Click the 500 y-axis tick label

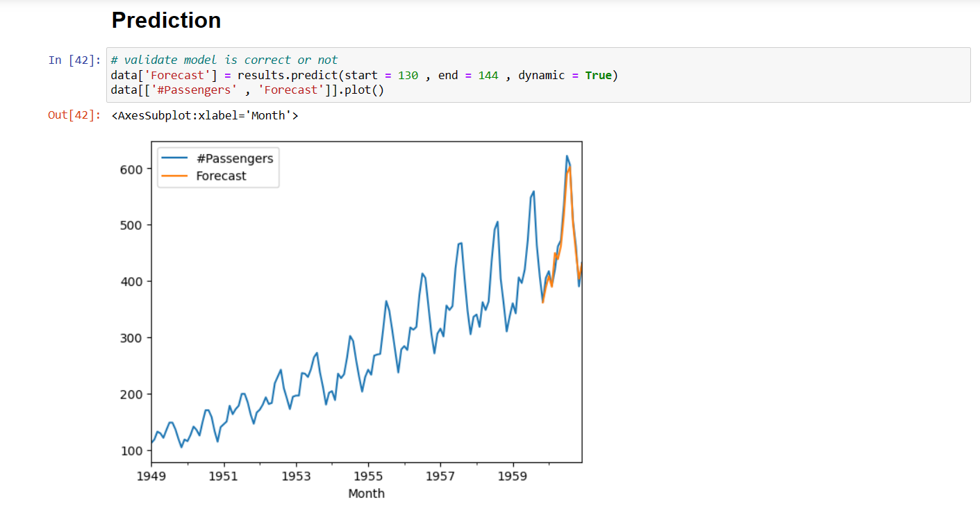pos(132,226)
